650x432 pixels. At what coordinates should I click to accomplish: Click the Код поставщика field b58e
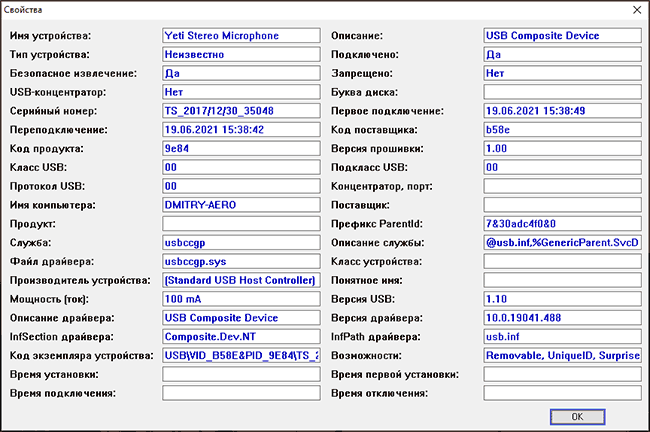pyautogui.click(x=563, y=130)
